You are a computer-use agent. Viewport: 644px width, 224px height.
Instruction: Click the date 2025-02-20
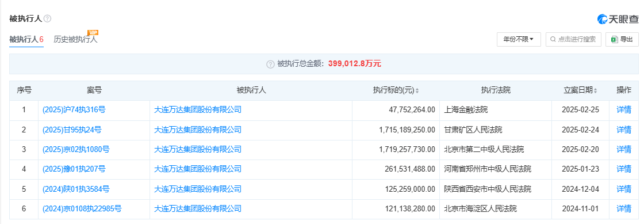tap(580, 150)
